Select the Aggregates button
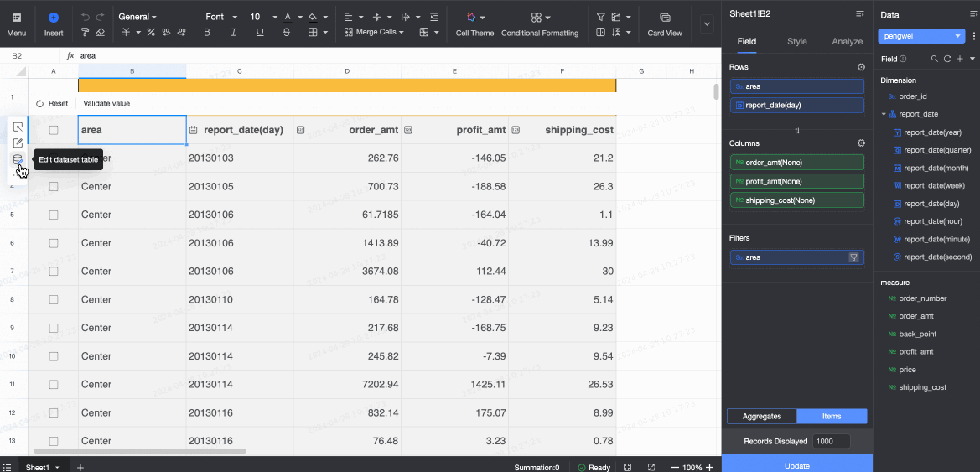980x472 pixels. pos(762,417)
